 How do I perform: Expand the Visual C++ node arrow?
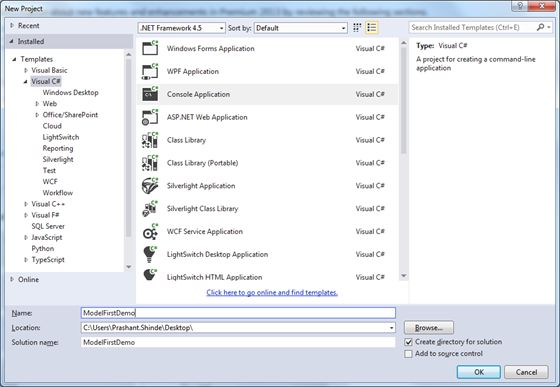click(x=26, y=204)
